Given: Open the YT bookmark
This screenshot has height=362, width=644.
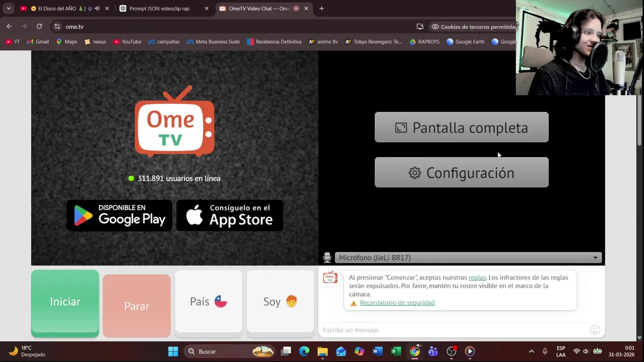Looking at the screenshot, I should (13, 42).
